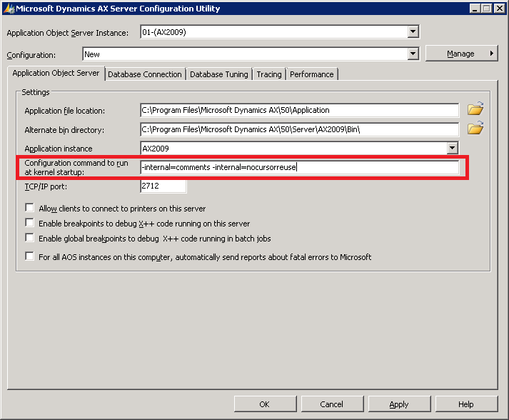Click inside Alternate bin directory field
This screenshot has width=509, height=420.
[x=300, y=129]
